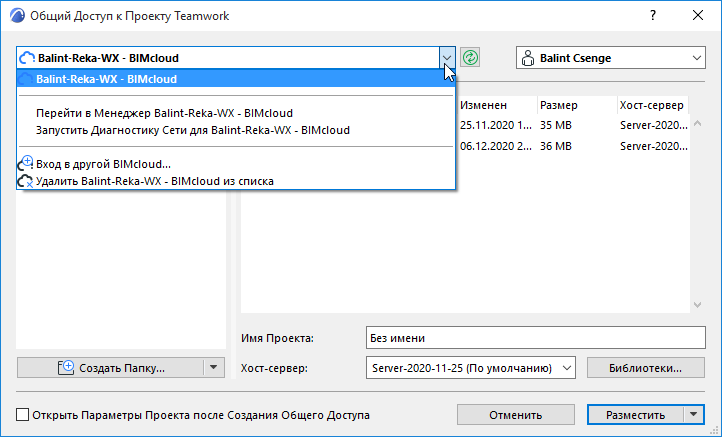Click the '35 MB' size cell
The width and height of the screenshot is (722, 437).
pyautogui.click(x=556, y=125)
